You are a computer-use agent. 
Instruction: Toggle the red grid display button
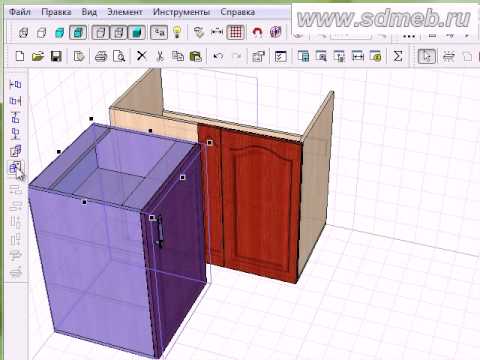click(235, 32)
